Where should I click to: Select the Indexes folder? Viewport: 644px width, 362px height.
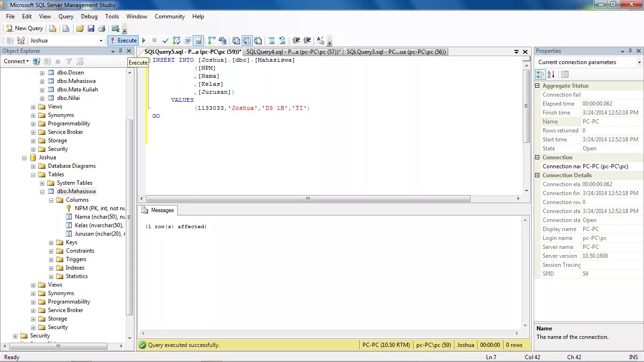(x=75, y=268)
